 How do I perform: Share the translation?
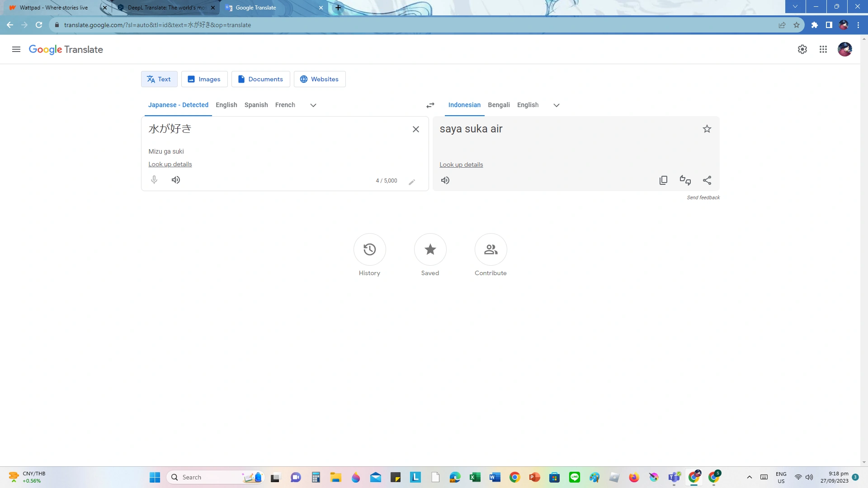pos(707,180)
